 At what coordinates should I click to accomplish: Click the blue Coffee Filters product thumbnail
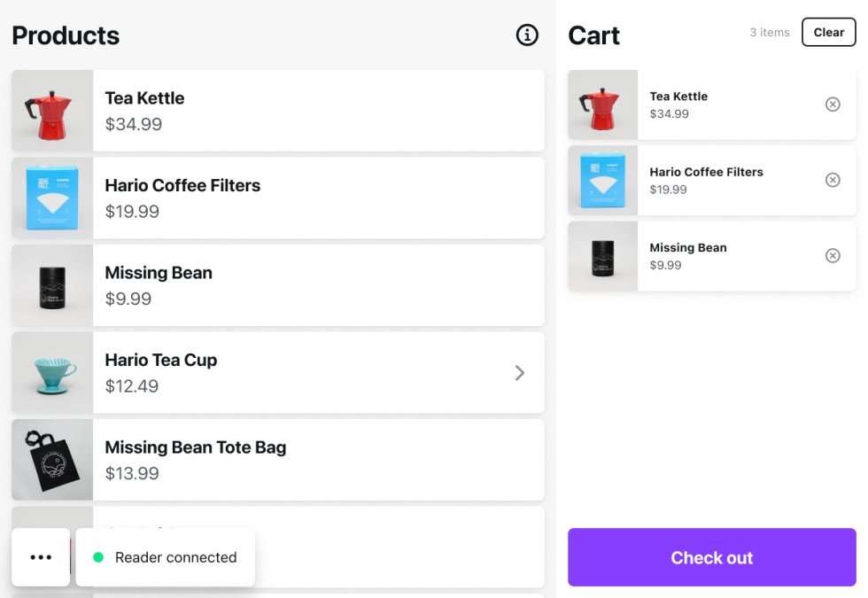[x=52, y=198]
